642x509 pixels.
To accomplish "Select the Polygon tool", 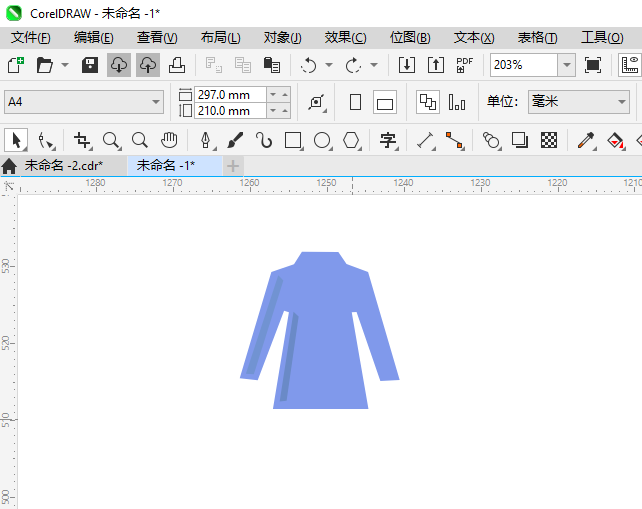I will [x=351, y=140].
